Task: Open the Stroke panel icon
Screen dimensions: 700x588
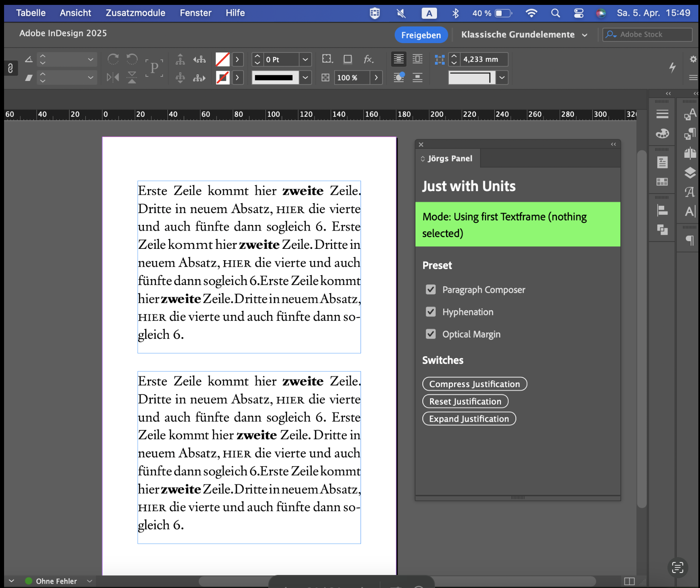Action: pyautogui.click(x=662, y=114)
